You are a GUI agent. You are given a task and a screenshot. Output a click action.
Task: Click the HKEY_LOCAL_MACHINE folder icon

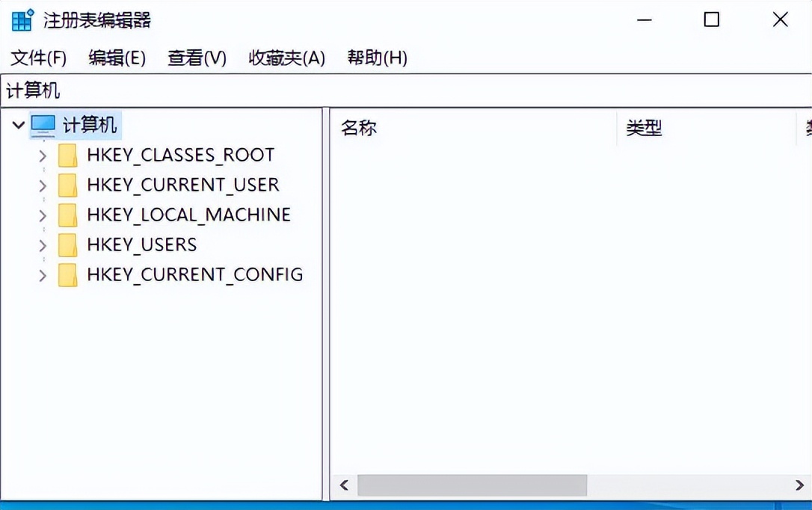tap(69, 215)
